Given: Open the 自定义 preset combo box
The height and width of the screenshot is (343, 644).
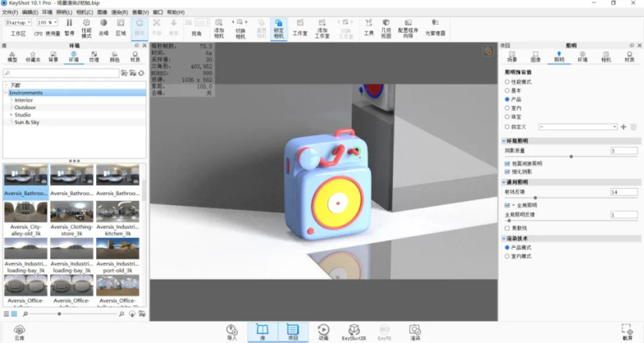Looking at the screenshot, I should (x=578, y=126).
